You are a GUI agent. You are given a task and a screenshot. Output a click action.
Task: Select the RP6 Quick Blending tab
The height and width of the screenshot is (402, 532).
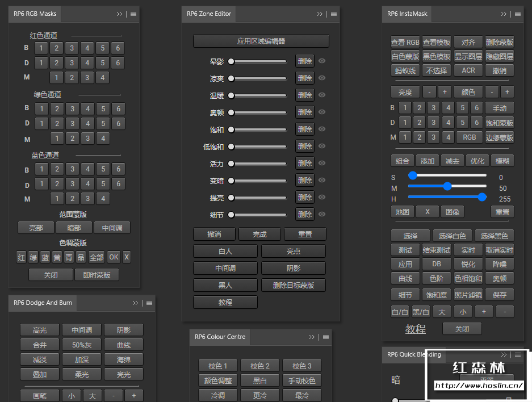tap(414, 354)
